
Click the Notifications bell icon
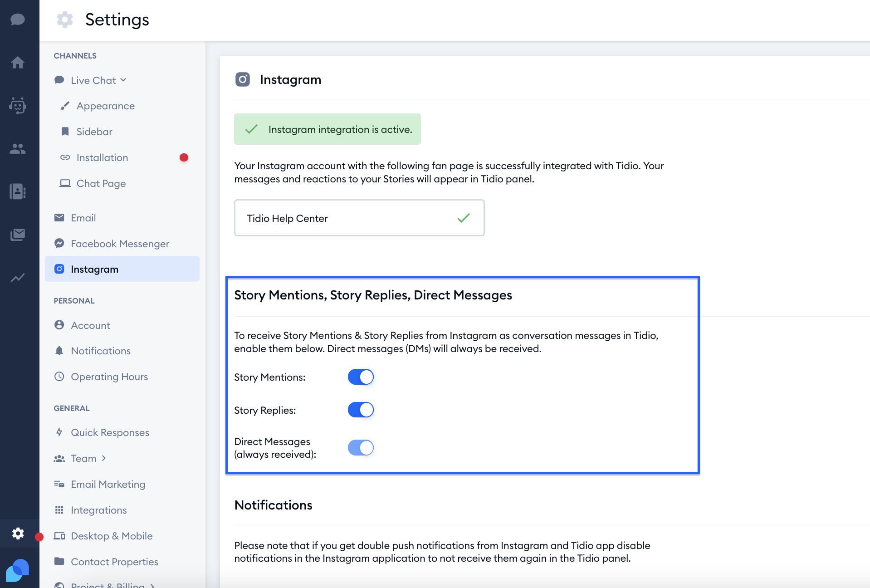click(x=59, y=351)
